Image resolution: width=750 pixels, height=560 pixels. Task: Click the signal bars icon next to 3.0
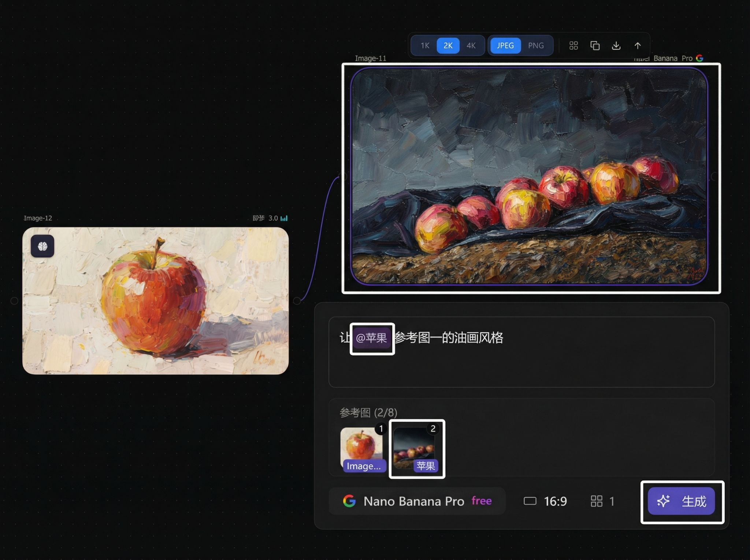[283, 218]
